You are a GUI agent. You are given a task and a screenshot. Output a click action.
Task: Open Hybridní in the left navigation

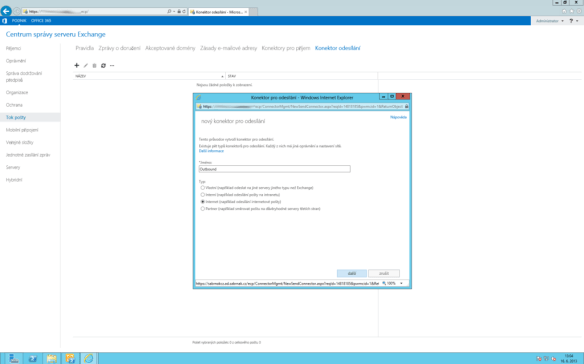(x=14, y=180)
